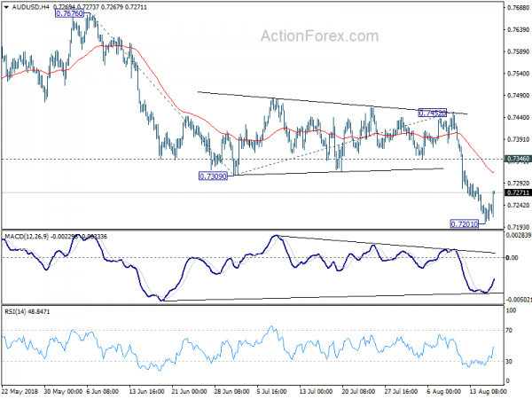Click MACD scale value -0.005021
The height and width of the screenshot is (399, 532).
(x=519, y=300)
